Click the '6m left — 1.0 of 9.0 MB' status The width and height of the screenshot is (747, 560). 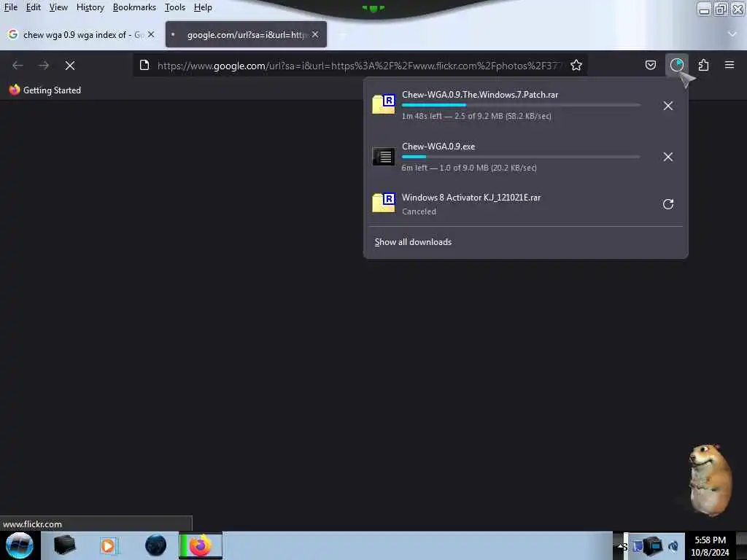tap(469, 168)
